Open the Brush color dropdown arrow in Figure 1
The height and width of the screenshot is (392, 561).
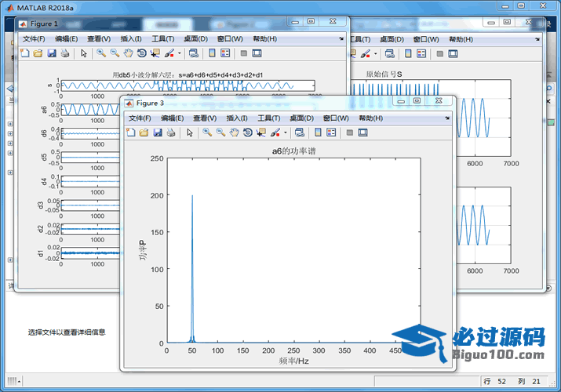coord(179,53)
